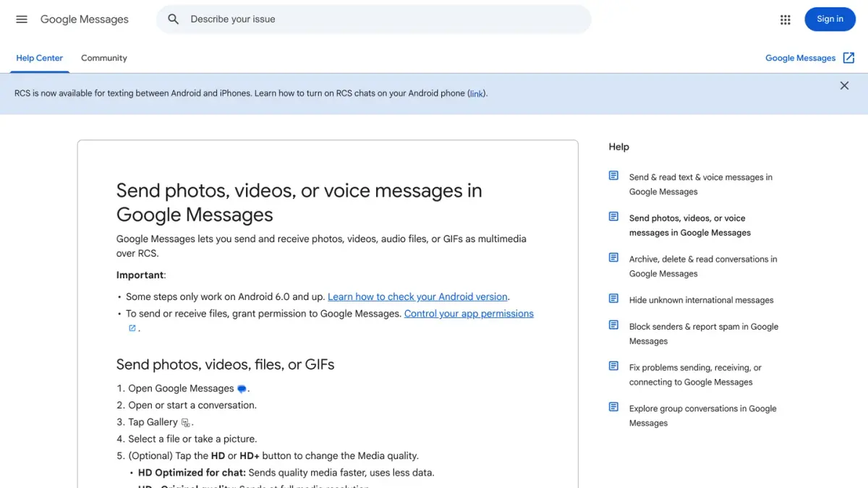
Task: Focus the Describe your issue search field
Action: pyautogui.click(x=374, y=20)
